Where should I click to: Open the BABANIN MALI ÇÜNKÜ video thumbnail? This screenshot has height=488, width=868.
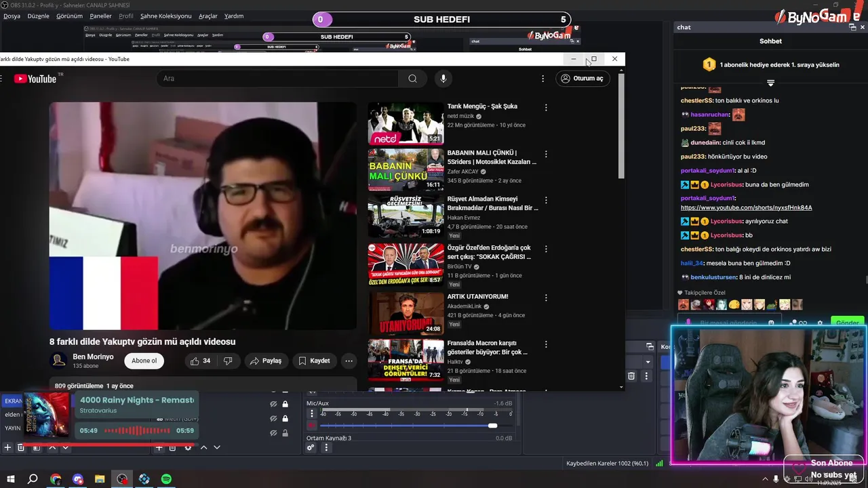[406, 169]
